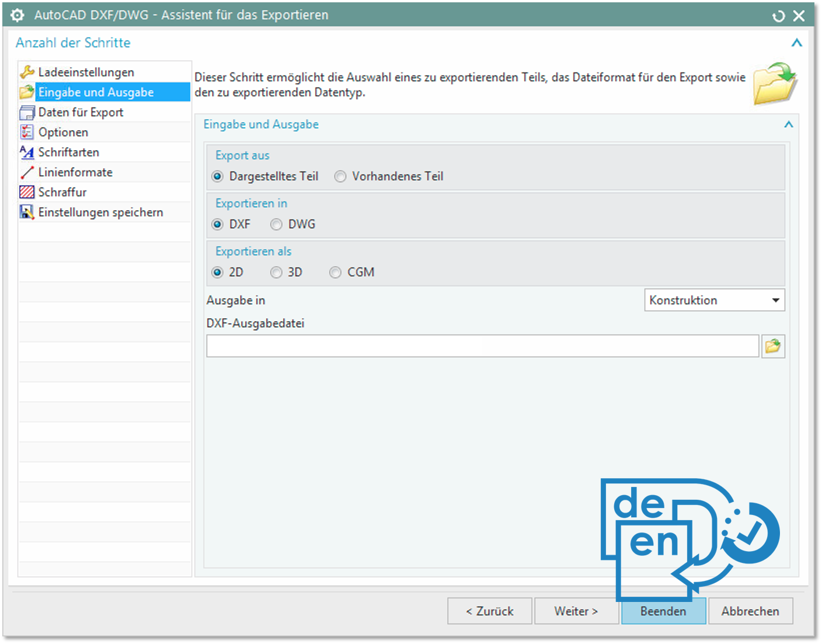This screenshot has height=644, width=822.
Task: Click the Schraffur hatch pattern icon
Action: click(27, 192)
